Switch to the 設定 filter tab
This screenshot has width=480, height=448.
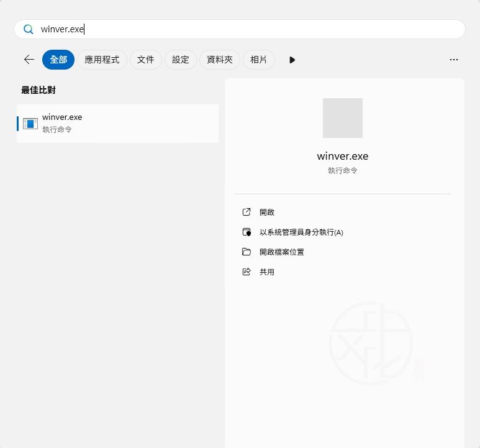(180, 60)
